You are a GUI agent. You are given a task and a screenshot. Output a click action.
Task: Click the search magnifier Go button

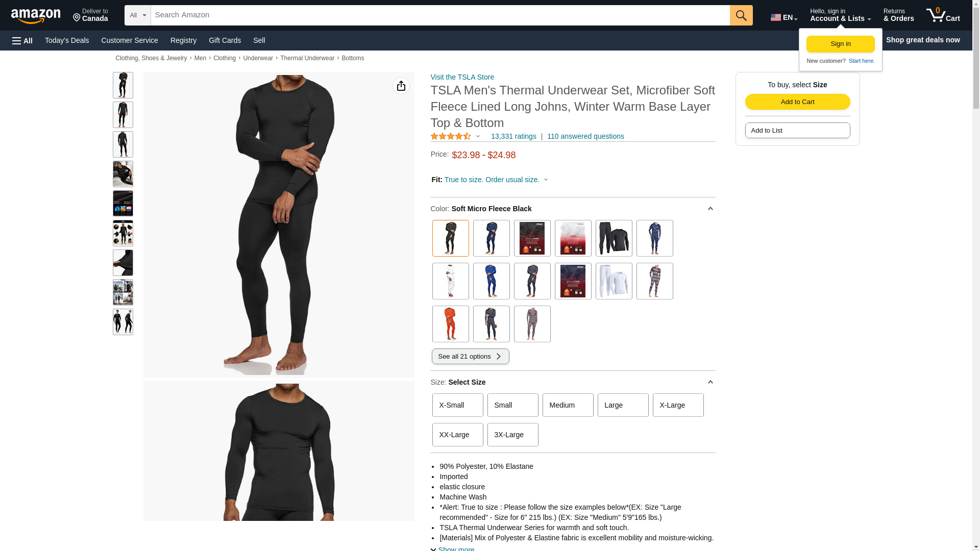pyautogui.click(x=741, y=15)
